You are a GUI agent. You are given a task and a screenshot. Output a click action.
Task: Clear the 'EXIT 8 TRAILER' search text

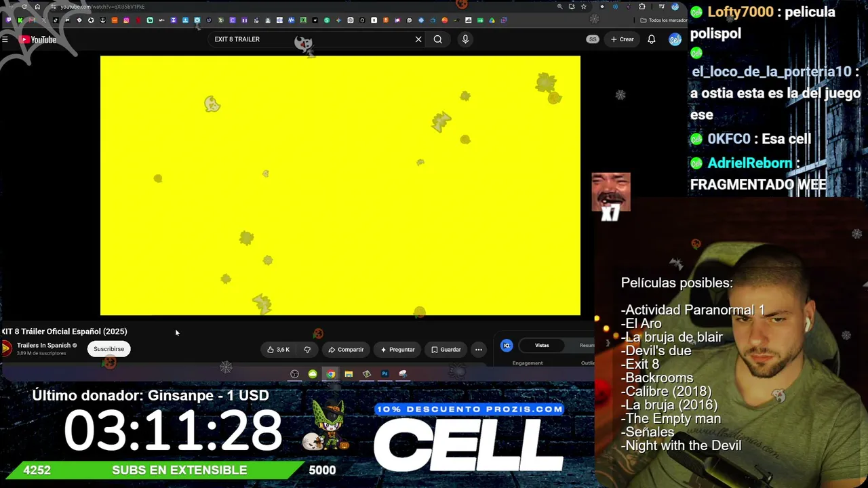coord(418,39)
